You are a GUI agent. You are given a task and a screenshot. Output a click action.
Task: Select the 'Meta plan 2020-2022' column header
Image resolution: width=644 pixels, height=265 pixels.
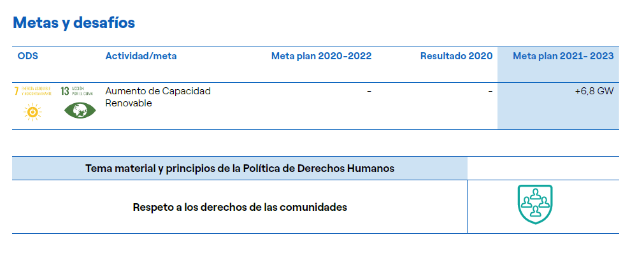[x=321, y=56]
